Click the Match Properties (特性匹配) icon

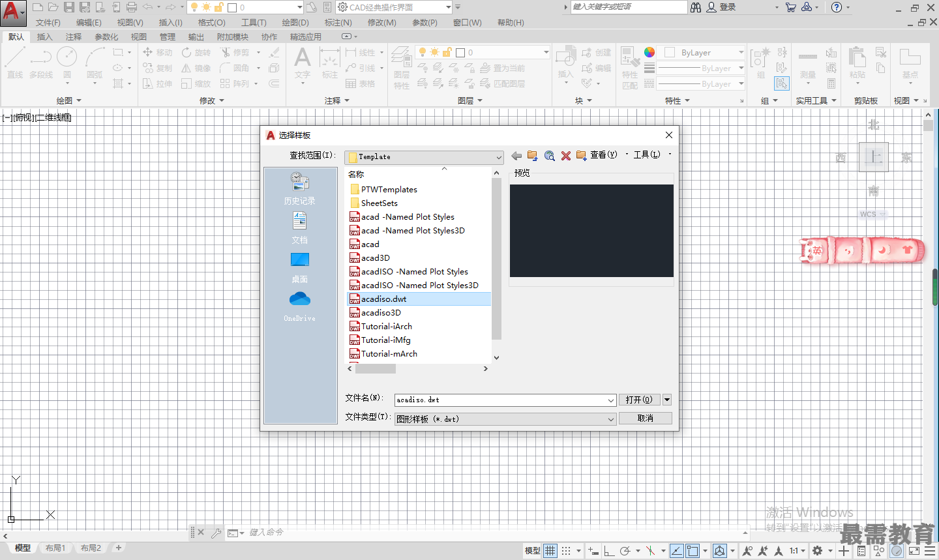click(x=630, y=68)
